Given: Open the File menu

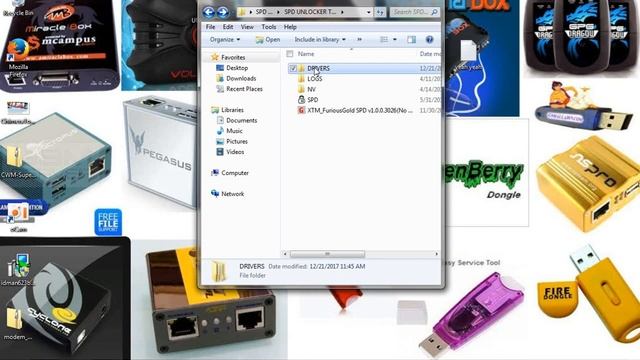Looking at the screenshot, I should coord(210,27).
